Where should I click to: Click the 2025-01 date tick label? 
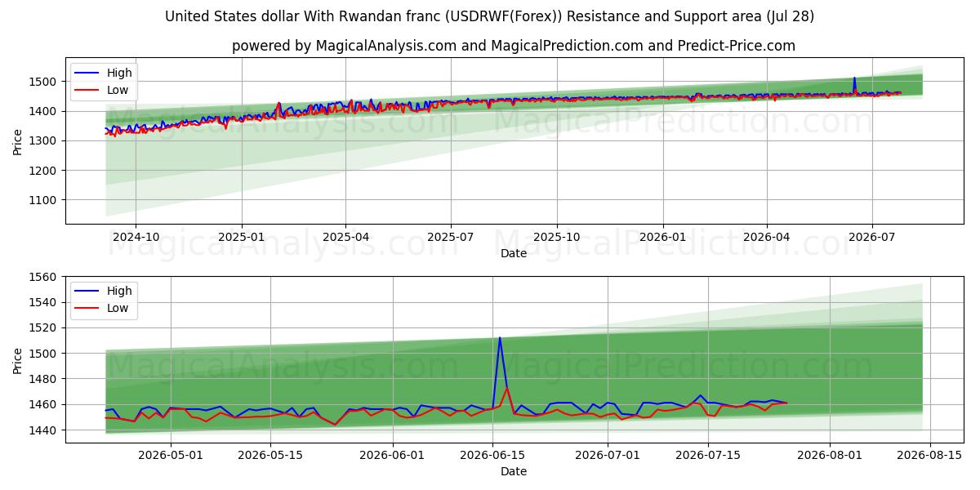tap(242, 237)
